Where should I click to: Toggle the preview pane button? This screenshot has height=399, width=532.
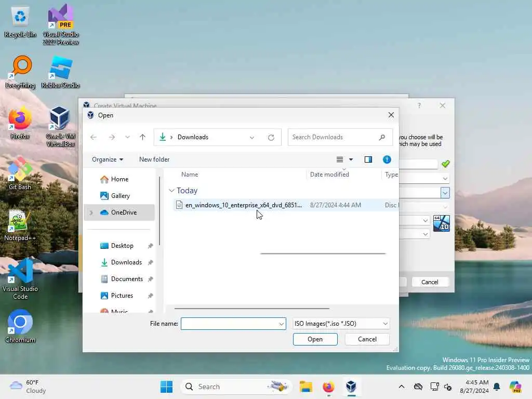(x=368, y=159)
